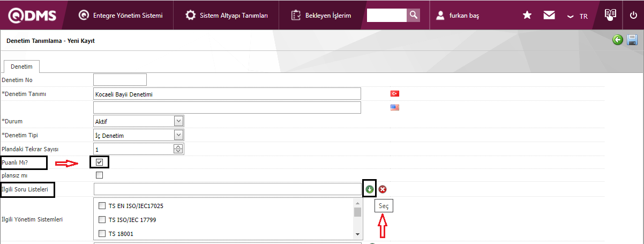Click the English flag icon
The width and height of the screenshot is (644, 244).
click(x=395, y=107)
